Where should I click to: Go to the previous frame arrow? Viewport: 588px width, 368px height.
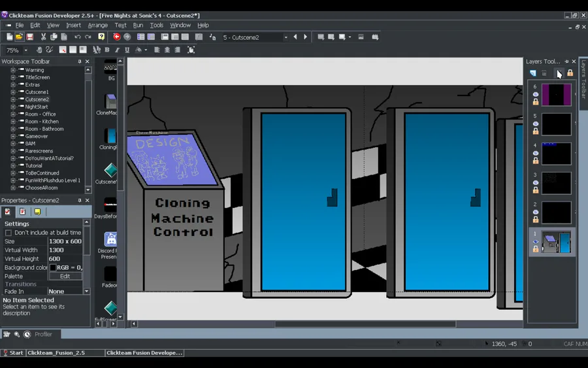pyautogui.click(x=295, y=37)
